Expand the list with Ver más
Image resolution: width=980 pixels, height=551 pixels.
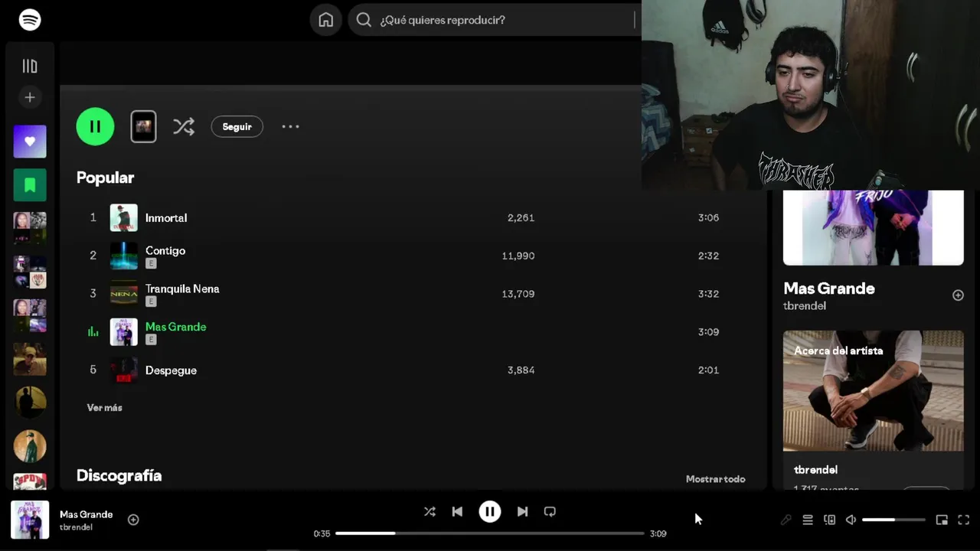(x=104, y=408)
